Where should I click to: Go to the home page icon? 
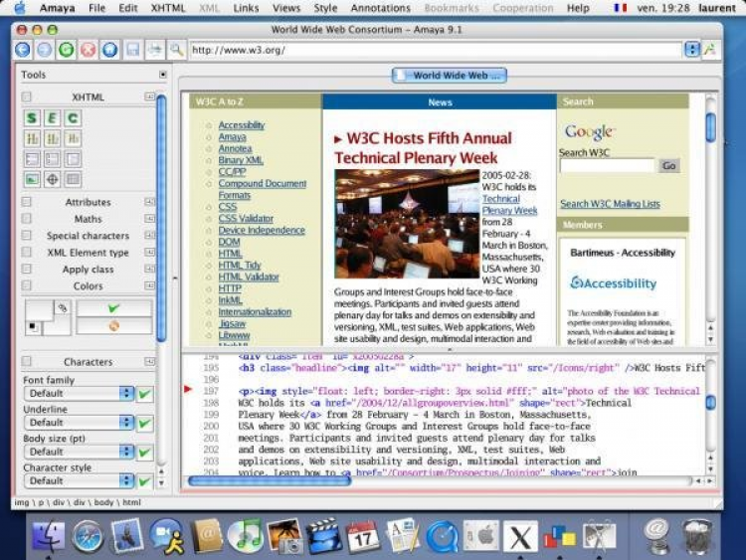click(x=109, y=50)
